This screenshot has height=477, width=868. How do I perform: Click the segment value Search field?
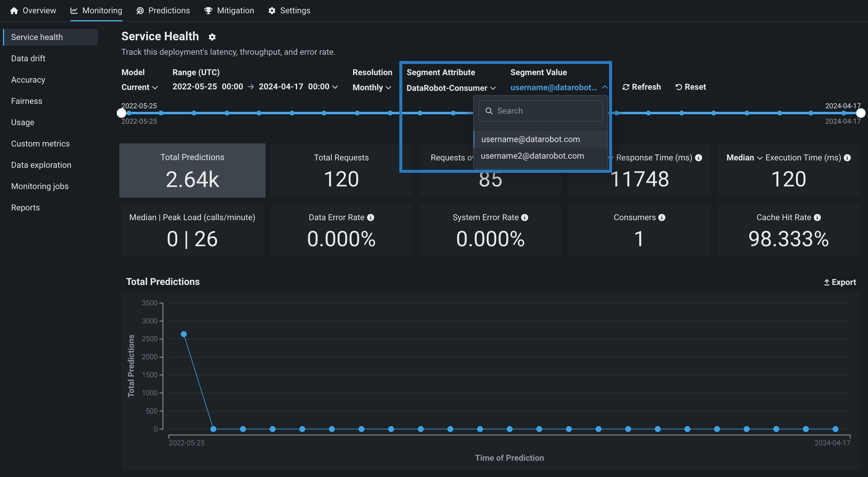[540, 111]
